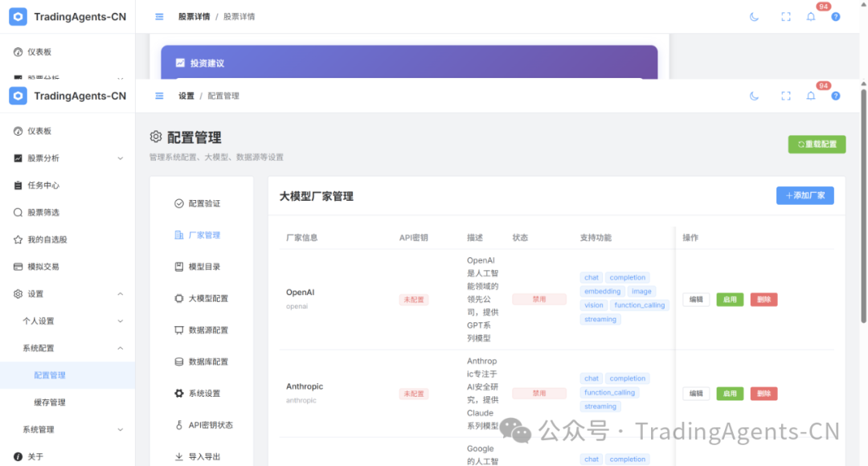
Task: Click TradingAgents-CN logo icon in sidebar
Action: pyautogui.click(x=18, y=96)
